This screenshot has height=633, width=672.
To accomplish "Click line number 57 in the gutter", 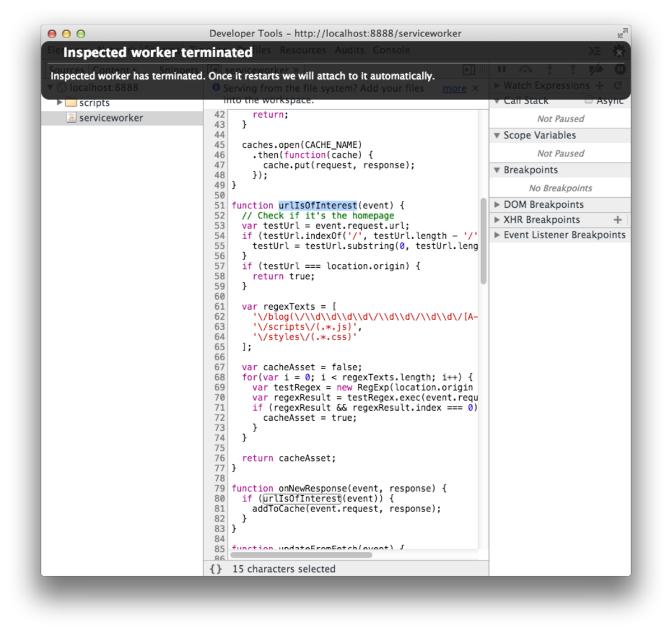I will 220,266.
